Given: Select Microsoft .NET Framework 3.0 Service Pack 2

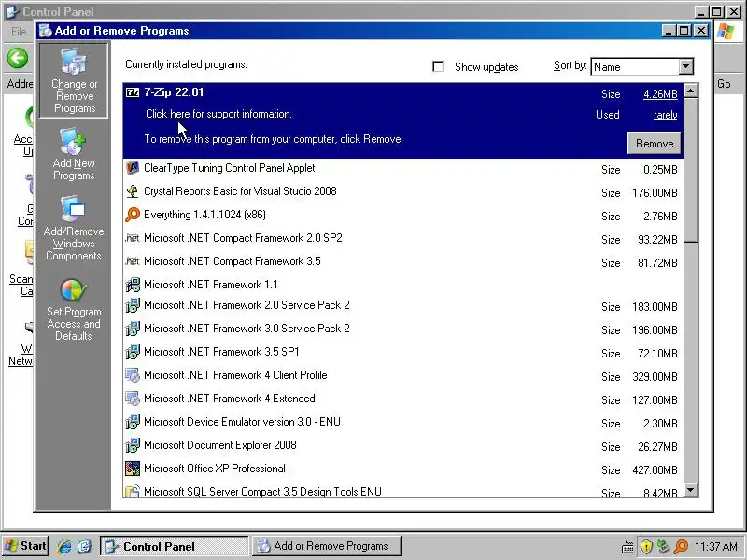Looking at the screenshot, I should (403, 329).
